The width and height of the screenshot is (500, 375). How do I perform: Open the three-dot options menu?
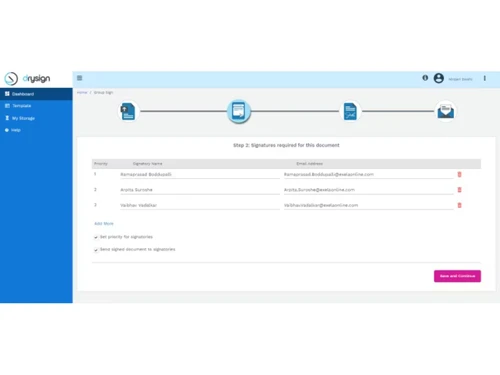(x=485, y=78)
